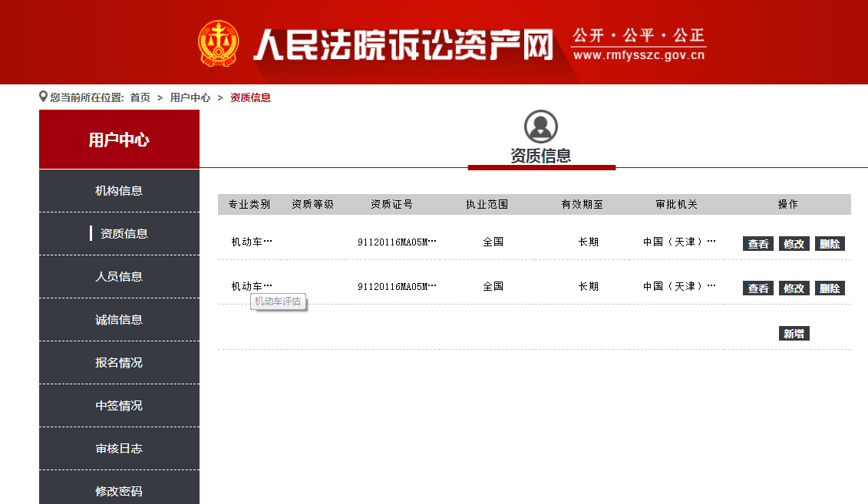Open 用户中心 breadcrumb link
Viewport: 868px width, 504px height.
tap(190, 98)
